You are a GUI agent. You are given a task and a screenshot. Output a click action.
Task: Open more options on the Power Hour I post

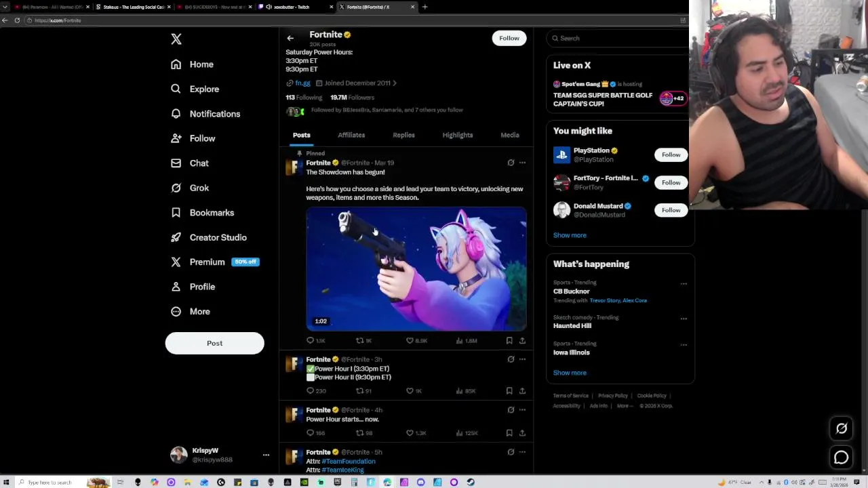click(522, 359)
